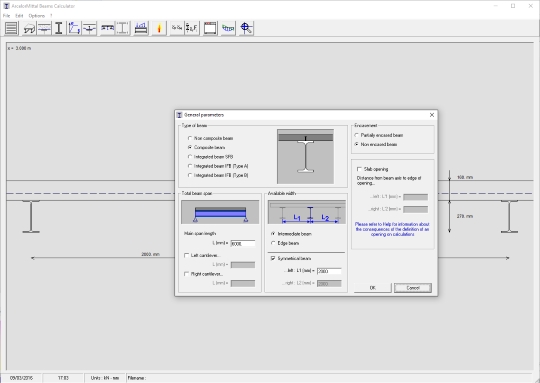The width and height of the screenshot is (540, 383).
Task: Open the loads on beam toolbar icon
Action: pos(141,28)
